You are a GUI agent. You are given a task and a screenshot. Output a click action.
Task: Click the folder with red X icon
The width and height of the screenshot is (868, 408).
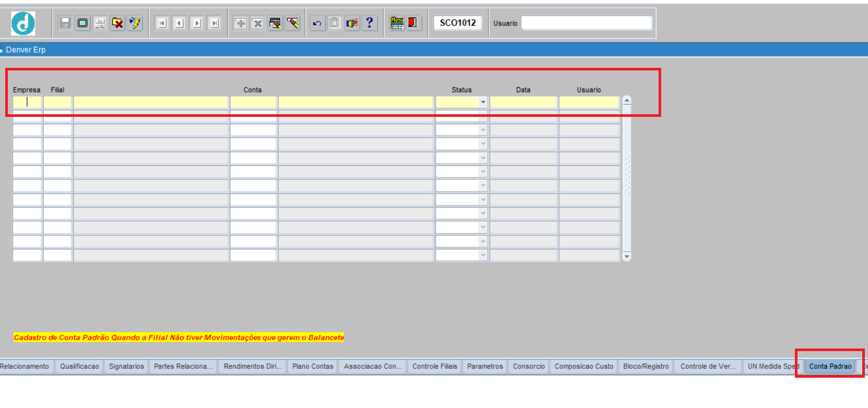[x=118, y=23]
